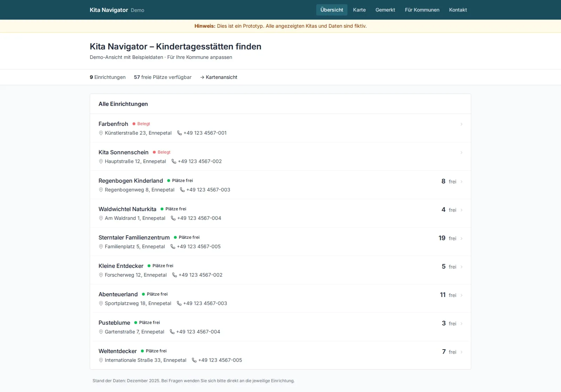Open details for Regenbogen Kinderland via chevron
The height and width of the screenshot is (392, 561).
pyautogui.click(x=461, y=182)
